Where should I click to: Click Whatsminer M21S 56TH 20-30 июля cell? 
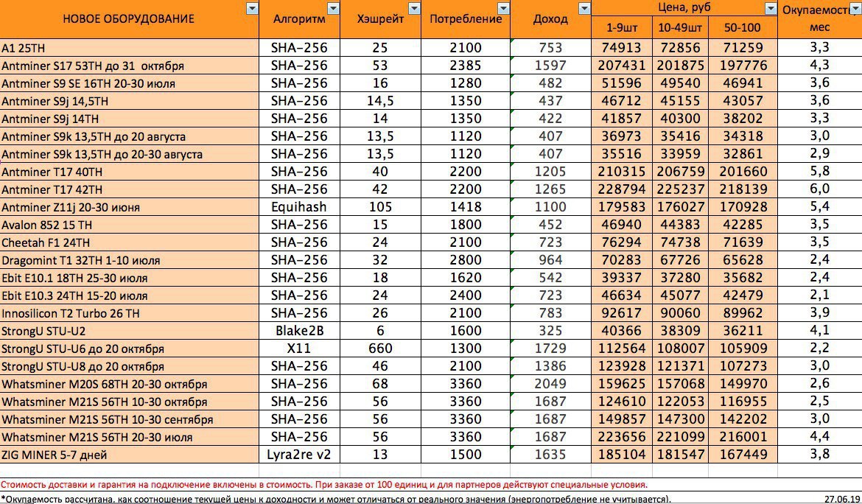129,437
